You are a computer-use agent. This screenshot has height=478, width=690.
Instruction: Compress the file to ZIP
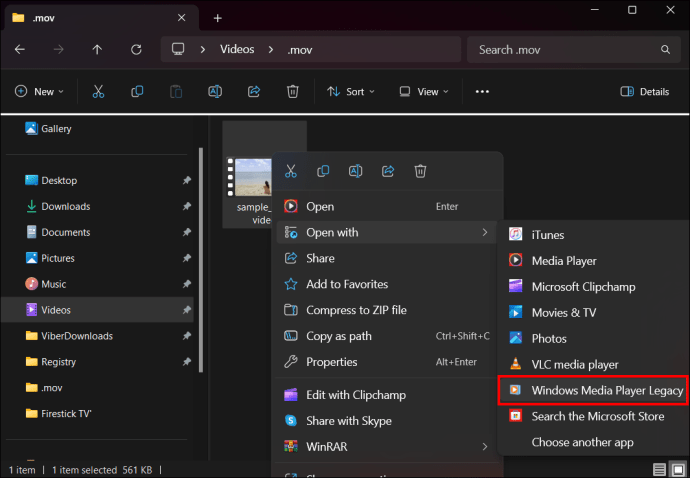click(387, 310)
